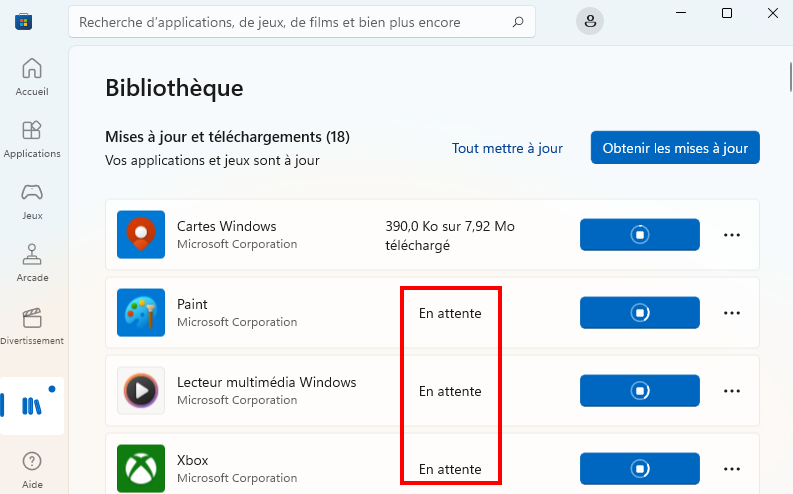This screenshot has width=793, height=494.
Task: Open the Jeux section
Action: pyautogui.click(x=32, y=201)
